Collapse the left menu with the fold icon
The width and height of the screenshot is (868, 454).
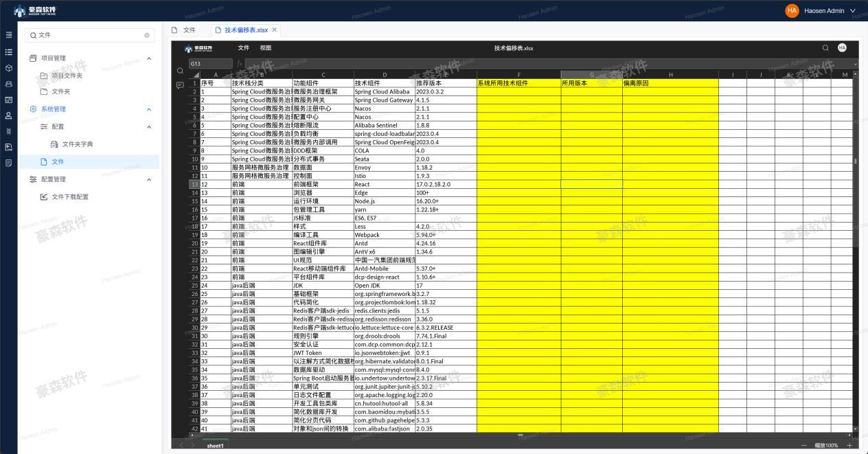click(x=8, y=35)
